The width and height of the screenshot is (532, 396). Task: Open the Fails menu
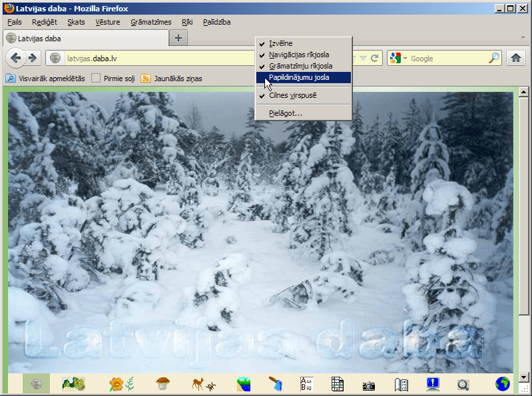[x=15, y=22]
